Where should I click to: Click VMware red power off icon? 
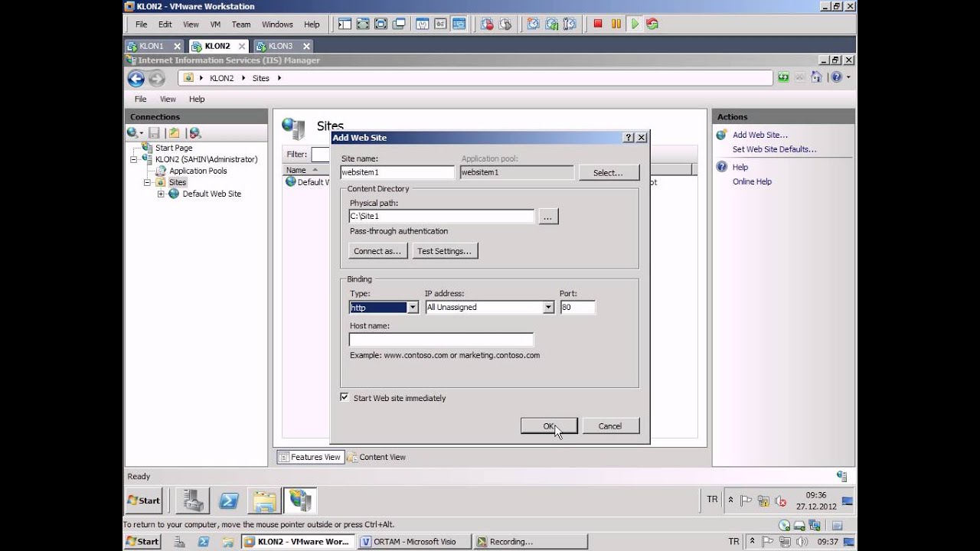click(598, 24)
